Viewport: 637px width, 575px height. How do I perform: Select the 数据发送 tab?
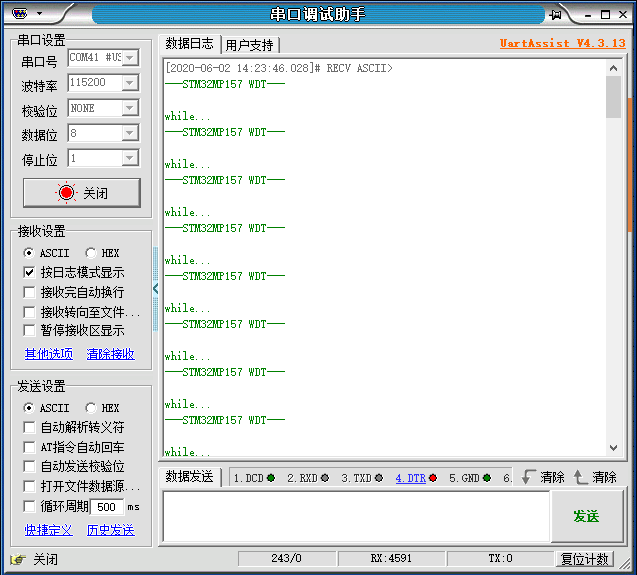tap(189, 476)
